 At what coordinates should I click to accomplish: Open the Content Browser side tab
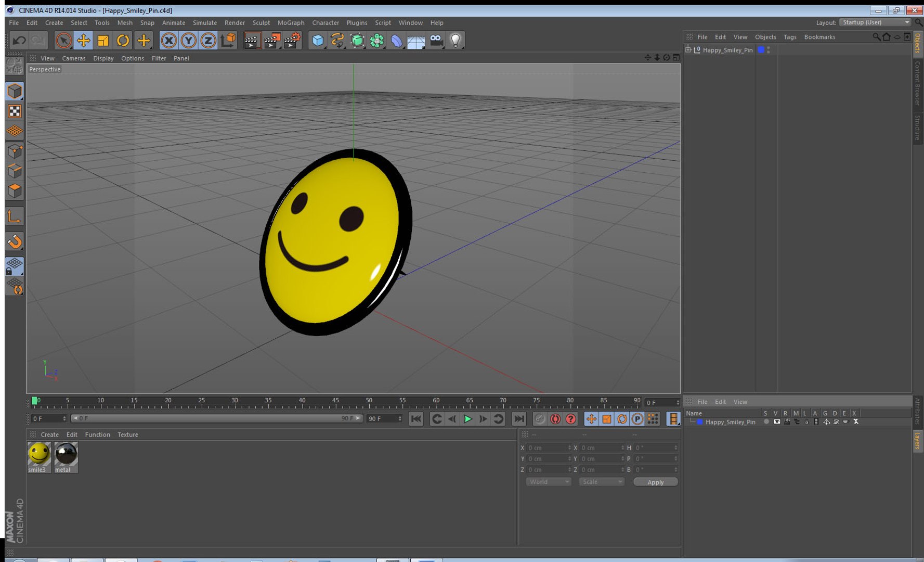click(x=918, y=83)
